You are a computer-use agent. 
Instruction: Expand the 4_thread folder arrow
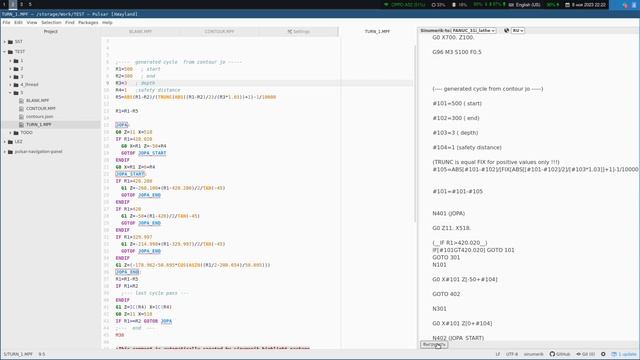(11, 85)
